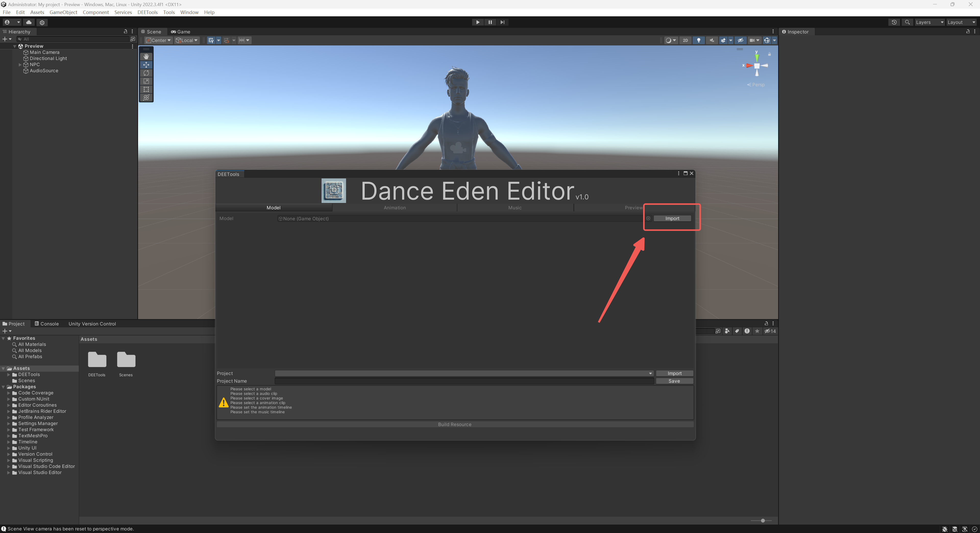Toggle 2D view mode in Scene
This screenshot has width=980, height=533.
(x=685, y=40)
